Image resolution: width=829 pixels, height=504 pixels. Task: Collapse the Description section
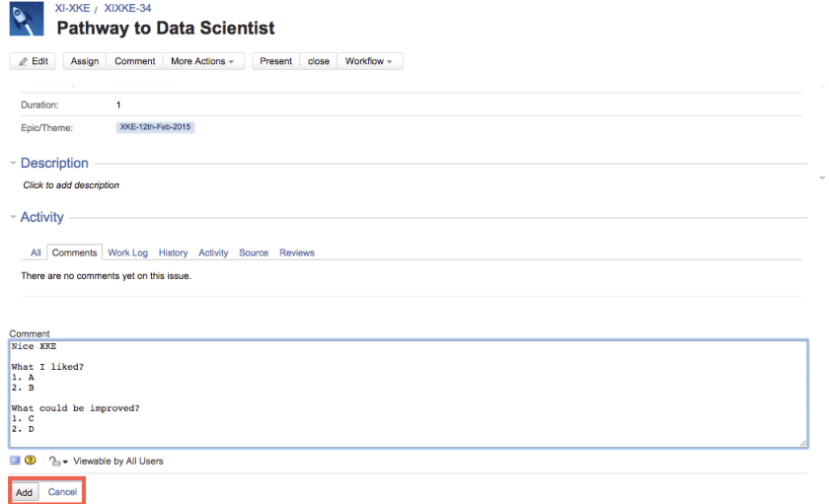(x=13, y=164)
